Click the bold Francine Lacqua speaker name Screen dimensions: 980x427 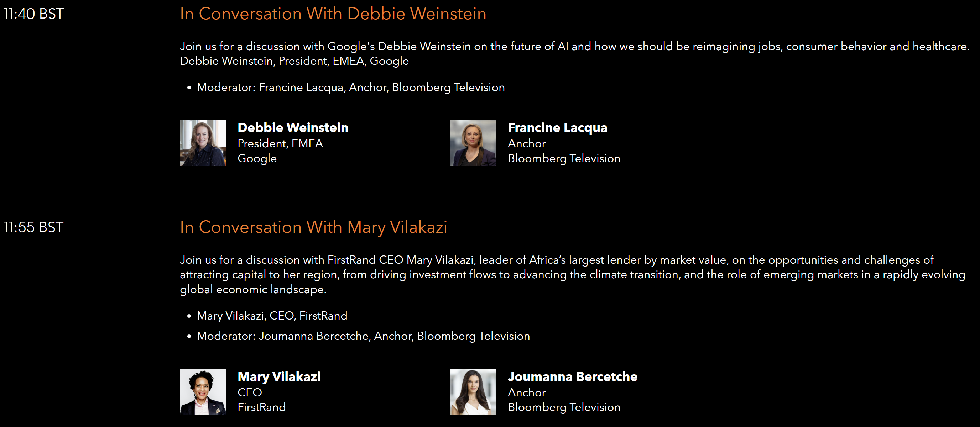(x=557, y=127)
